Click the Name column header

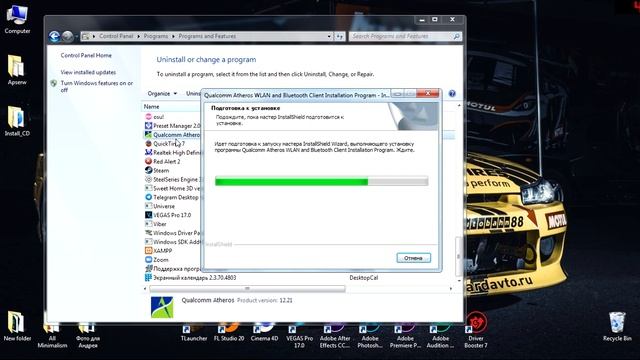pos(151,107)
